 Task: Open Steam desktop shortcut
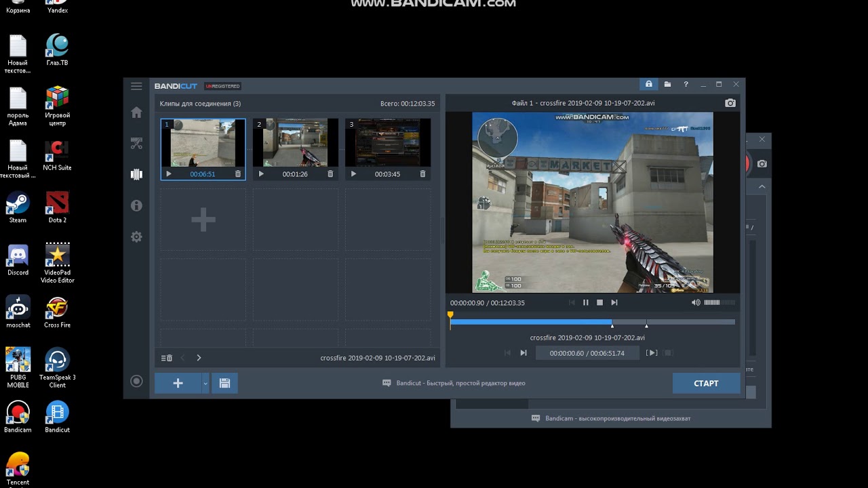pos(18,207)
